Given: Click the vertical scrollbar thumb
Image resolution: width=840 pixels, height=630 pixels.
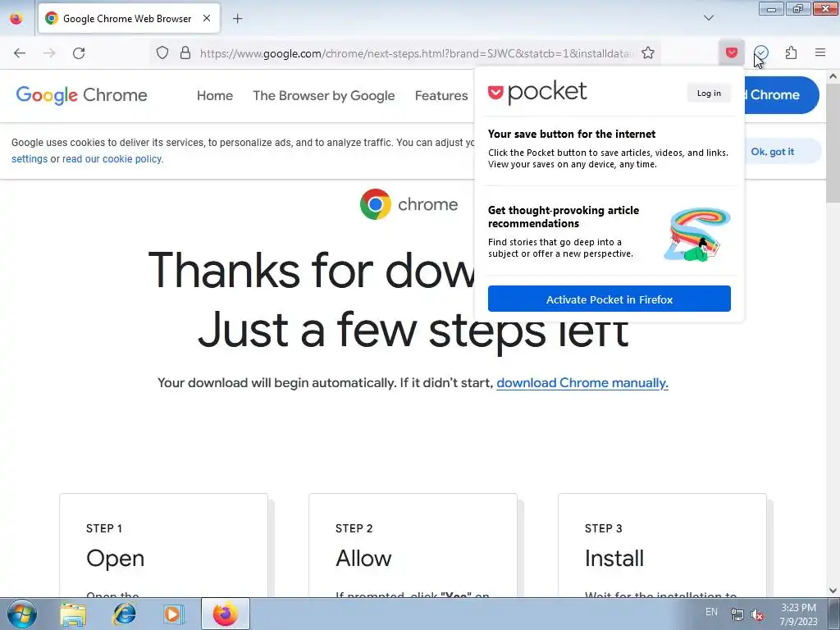Looking at the screenshot, I should coord(833,144).
